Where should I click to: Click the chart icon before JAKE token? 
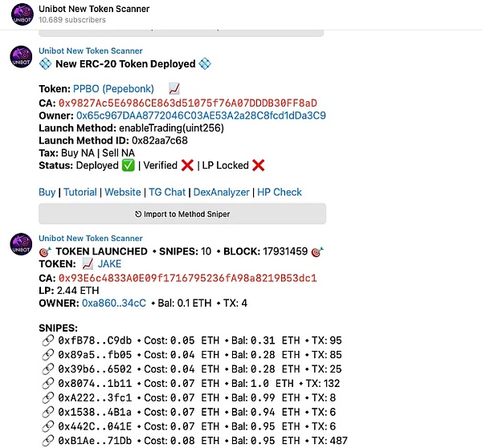88,263
